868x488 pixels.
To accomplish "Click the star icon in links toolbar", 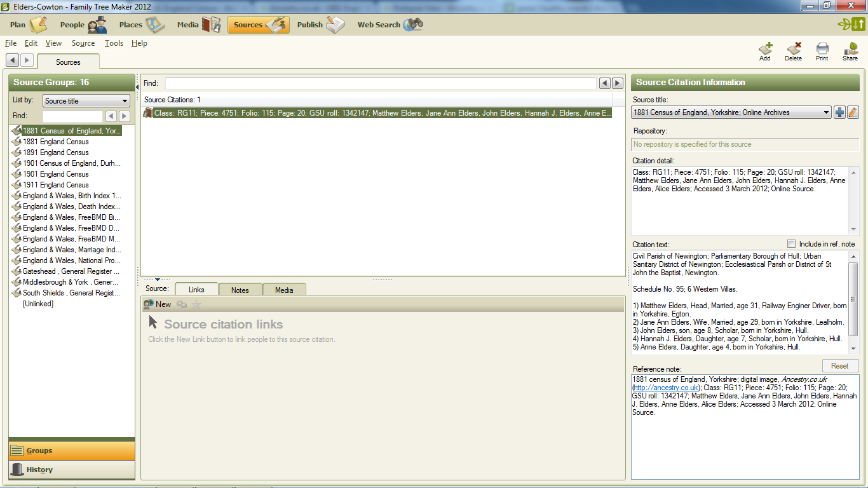I will point(196,304).
